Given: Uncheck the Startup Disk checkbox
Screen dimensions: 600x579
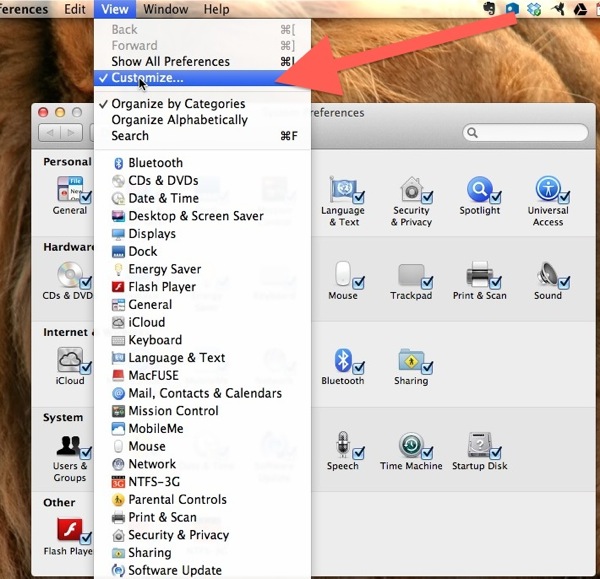Looking at the screenshot, I should pos(496,453).
